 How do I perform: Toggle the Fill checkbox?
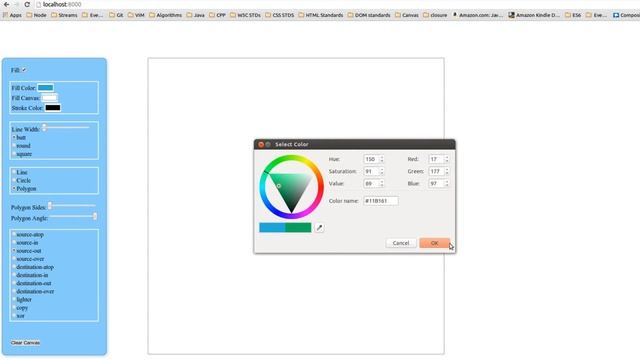coord(24,70)
